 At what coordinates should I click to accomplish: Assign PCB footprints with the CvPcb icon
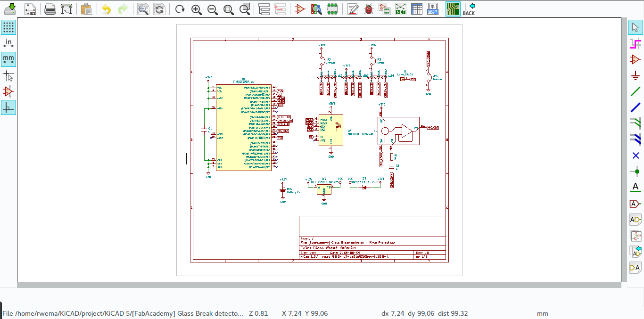(x=384, y=8)
